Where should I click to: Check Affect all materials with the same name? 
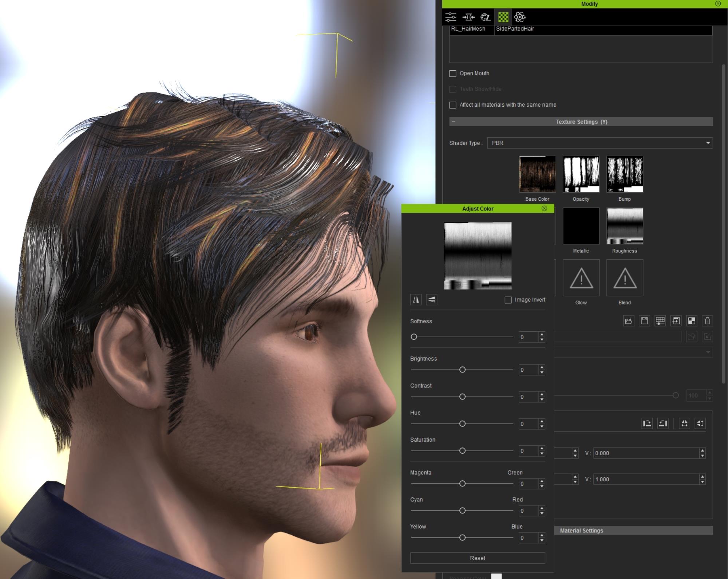tap(453, 105)
